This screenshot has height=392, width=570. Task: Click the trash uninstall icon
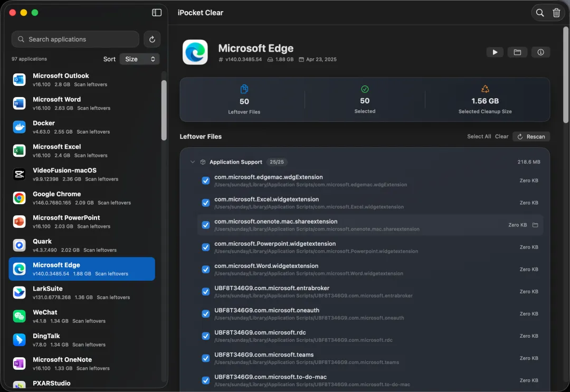[556, 13]
